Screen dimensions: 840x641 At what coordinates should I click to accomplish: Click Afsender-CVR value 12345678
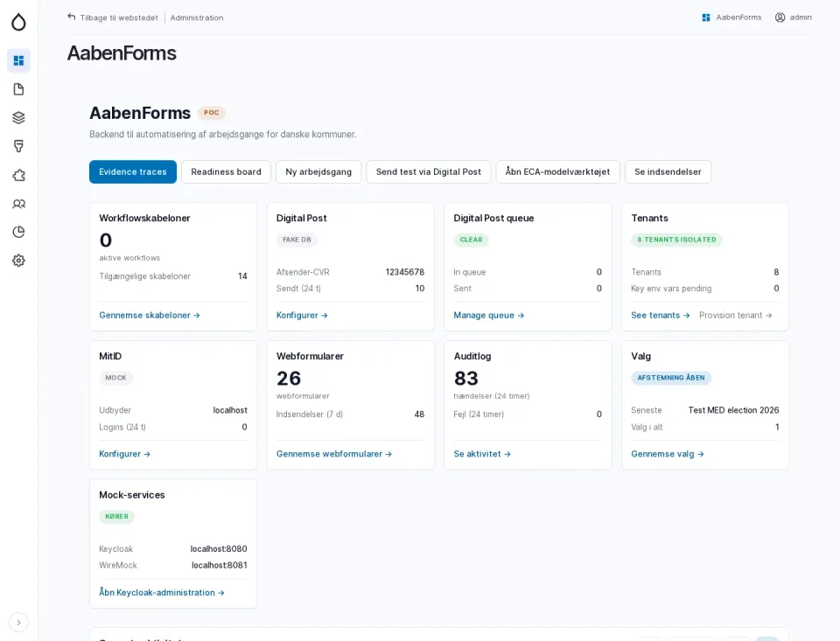pyautogui.click(x=405, y=272)
